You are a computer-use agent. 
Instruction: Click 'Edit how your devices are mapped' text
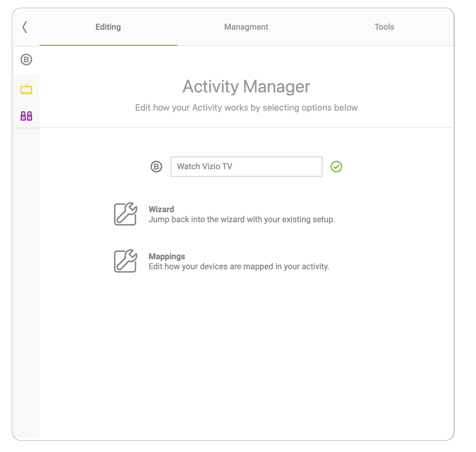coord(239,267)
